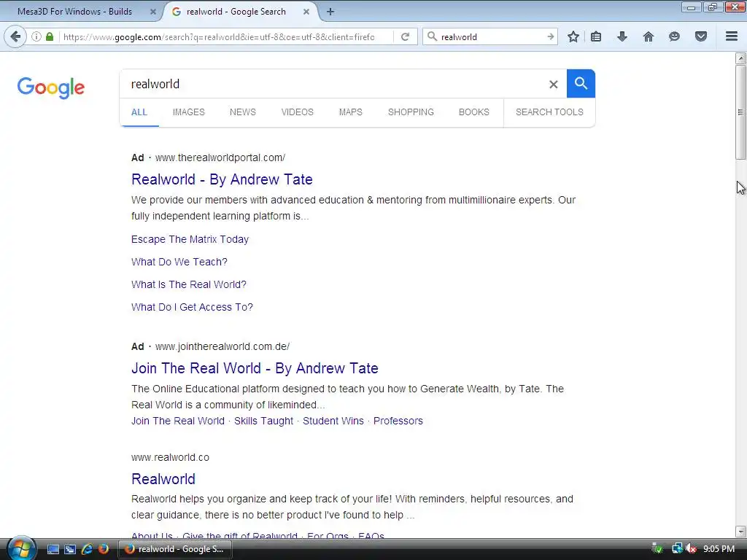Open SEARCH TOOLS options
747x560 pixels.
(x=549, y=112)
